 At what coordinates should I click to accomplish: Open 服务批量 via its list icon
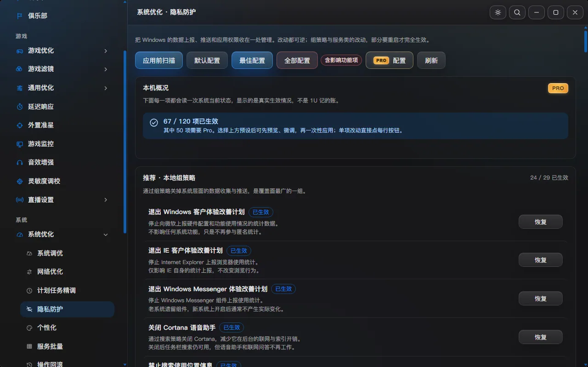(29, 346)
